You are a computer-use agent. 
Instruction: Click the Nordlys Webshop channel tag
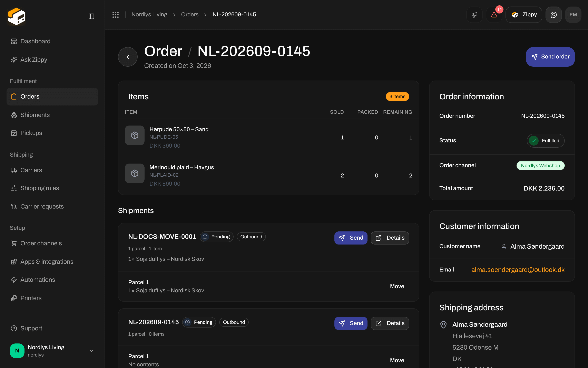(x=540, y=166)
